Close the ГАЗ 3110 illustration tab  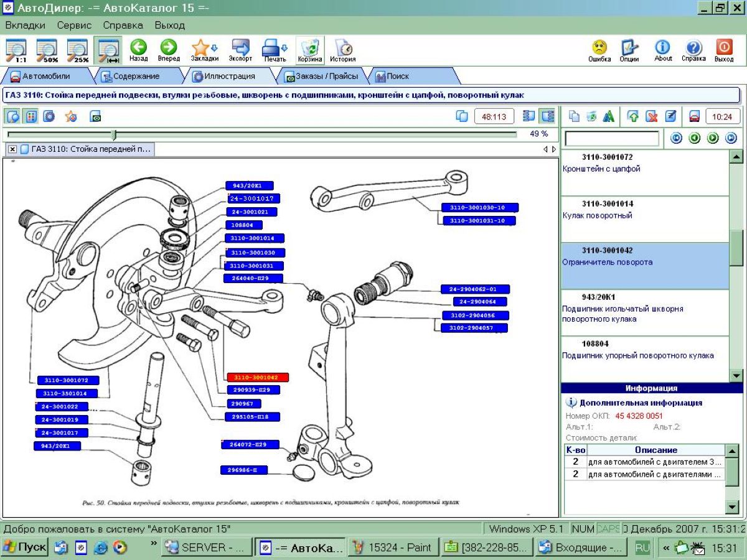pos(12,149)
